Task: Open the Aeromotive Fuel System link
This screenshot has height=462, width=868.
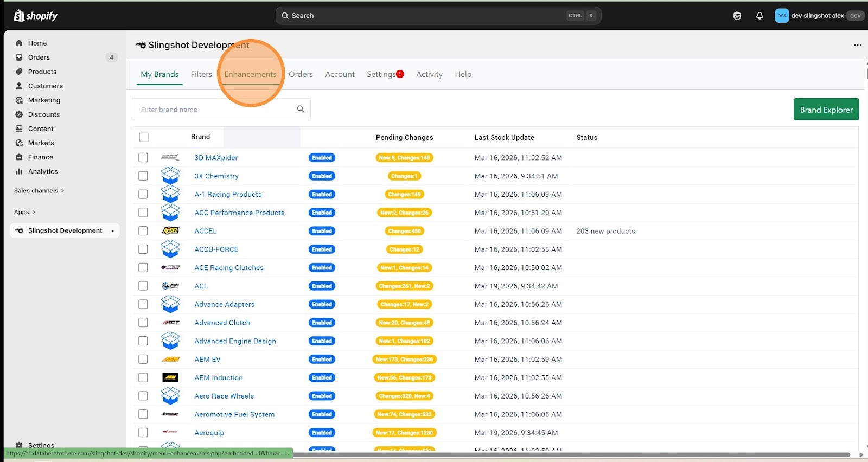Action: (x=234, y=414)
